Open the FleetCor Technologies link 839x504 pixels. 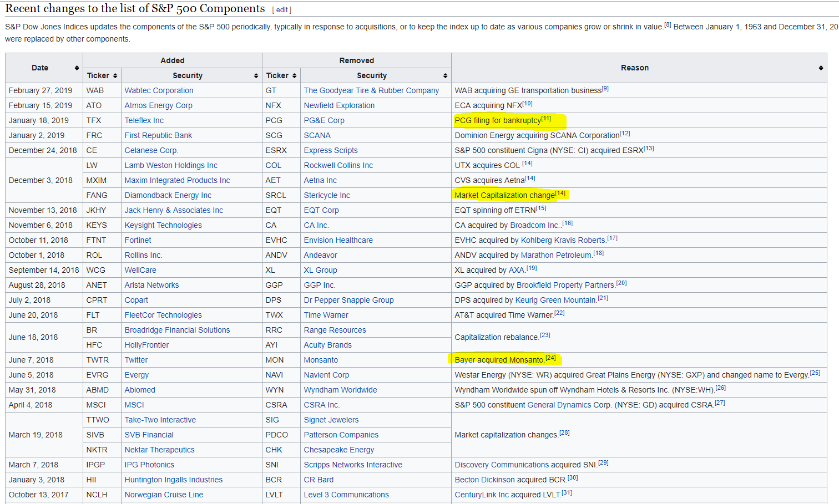point(163,315)
